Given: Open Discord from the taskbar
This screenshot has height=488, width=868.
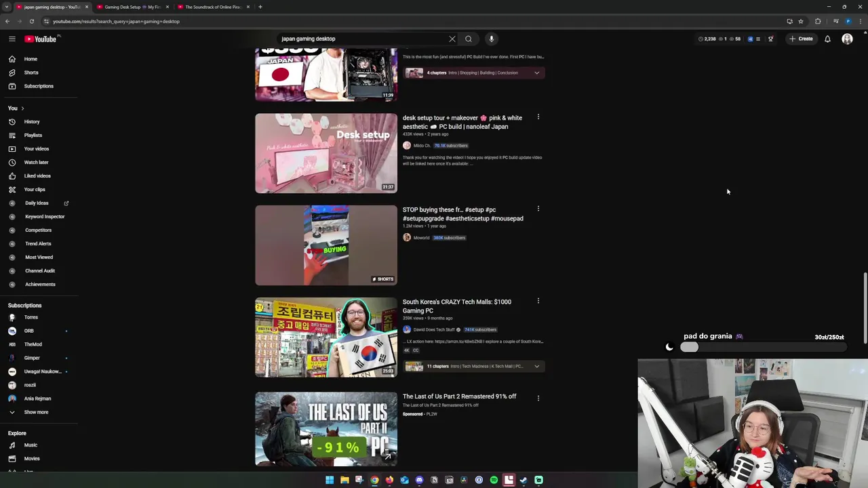Looking at the screenshot, I should (x=419, y=480).
